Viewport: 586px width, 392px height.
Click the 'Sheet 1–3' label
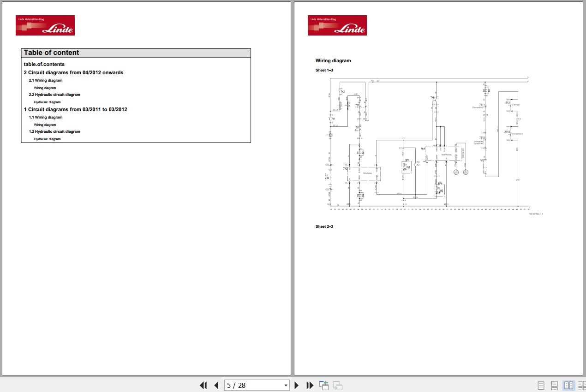pyautogui.click(x=324, y=70)
